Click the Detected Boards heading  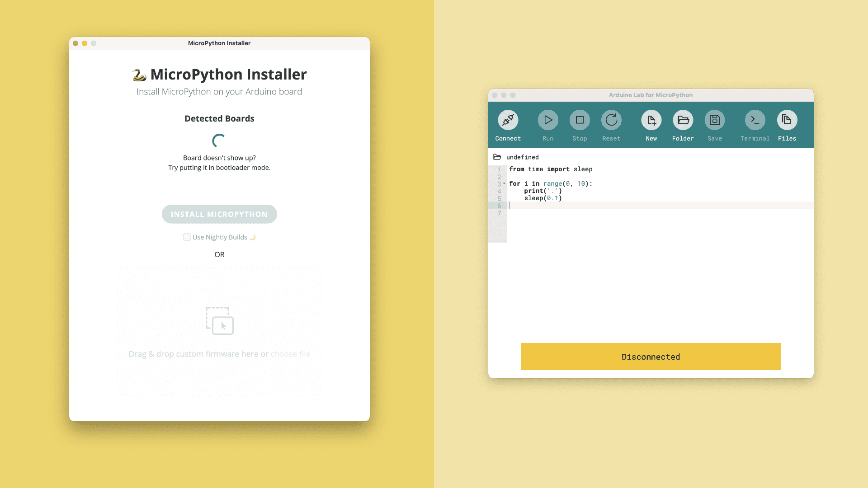(219, 118)
